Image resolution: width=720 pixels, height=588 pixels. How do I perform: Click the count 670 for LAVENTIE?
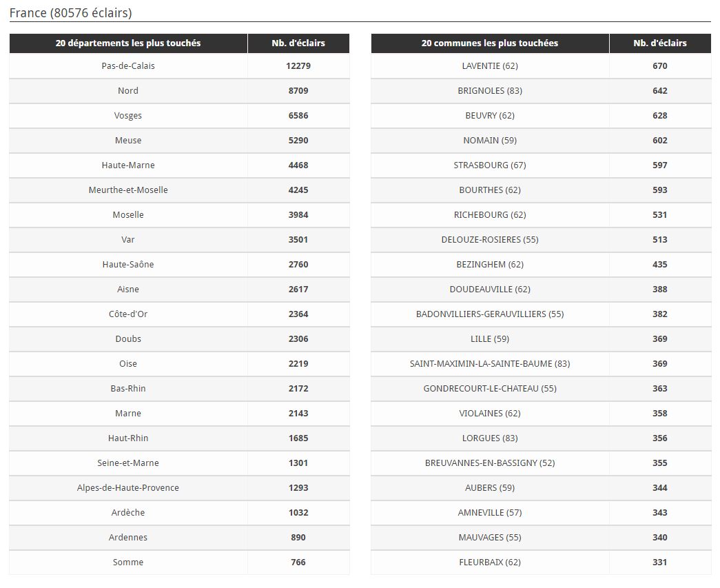coord(660,65)
